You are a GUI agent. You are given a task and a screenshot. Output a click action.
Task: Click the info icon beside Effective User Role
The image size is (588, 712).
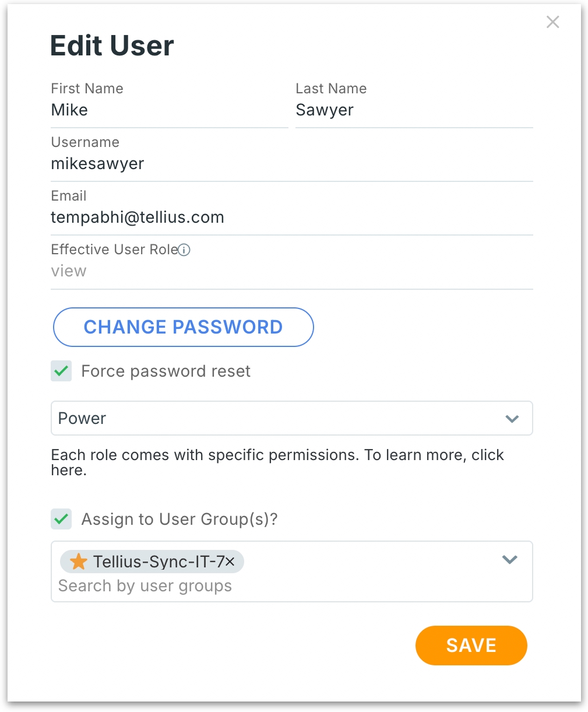[x=184, y=250]
